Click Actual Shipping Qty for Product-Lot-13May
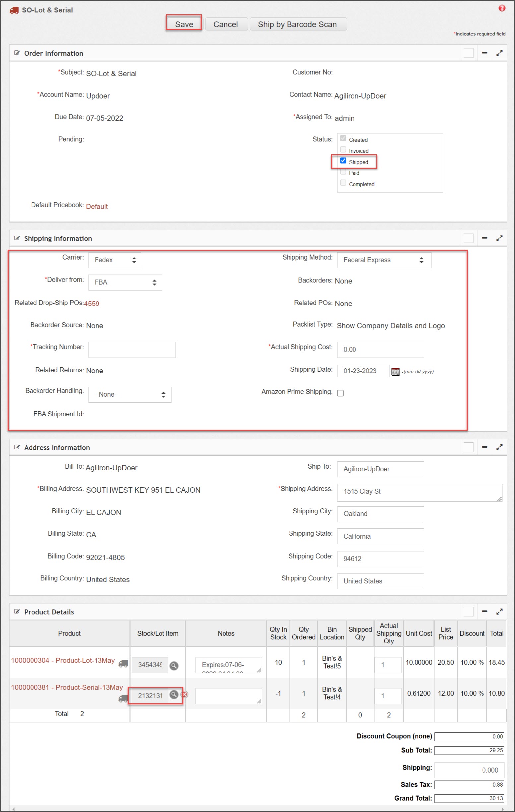The image size is (515, 812). point(388,665)
